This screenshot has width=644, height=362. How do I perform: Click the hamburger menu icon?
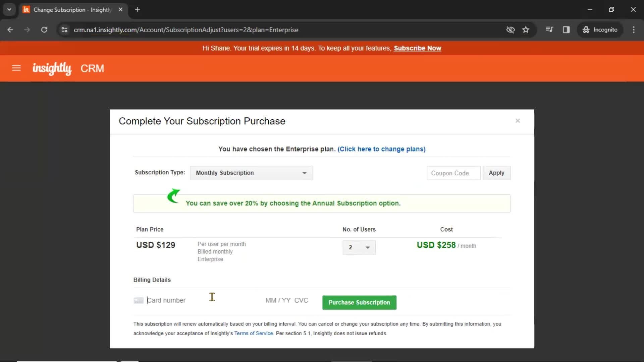click(x=16, y=68)
